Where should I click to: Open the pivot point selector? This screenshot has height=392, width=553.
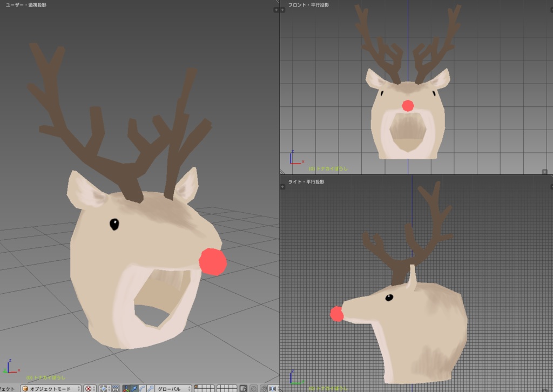105,388
